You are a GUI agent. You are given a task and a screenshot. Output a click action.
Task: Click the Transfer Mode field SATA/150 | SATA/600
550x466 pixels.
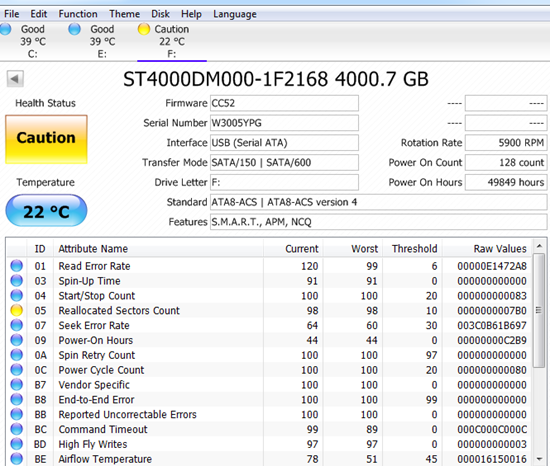point(284,162)
